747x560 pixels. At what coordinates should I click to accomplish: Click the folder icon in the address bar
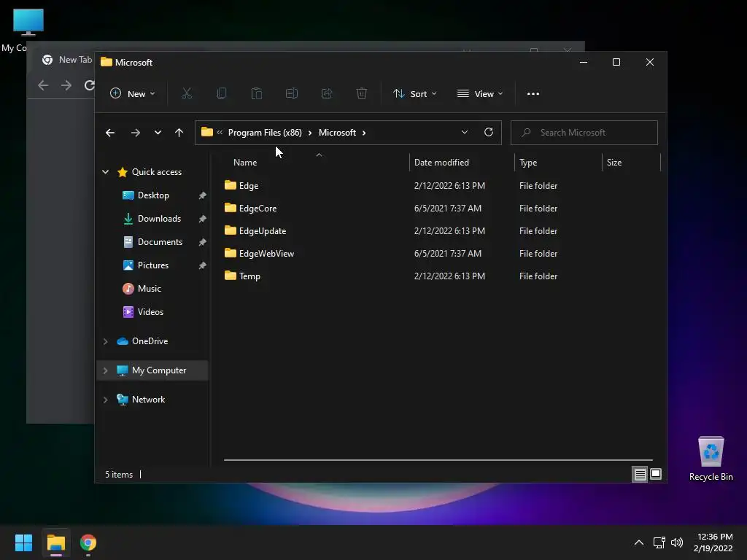(206, 132)
